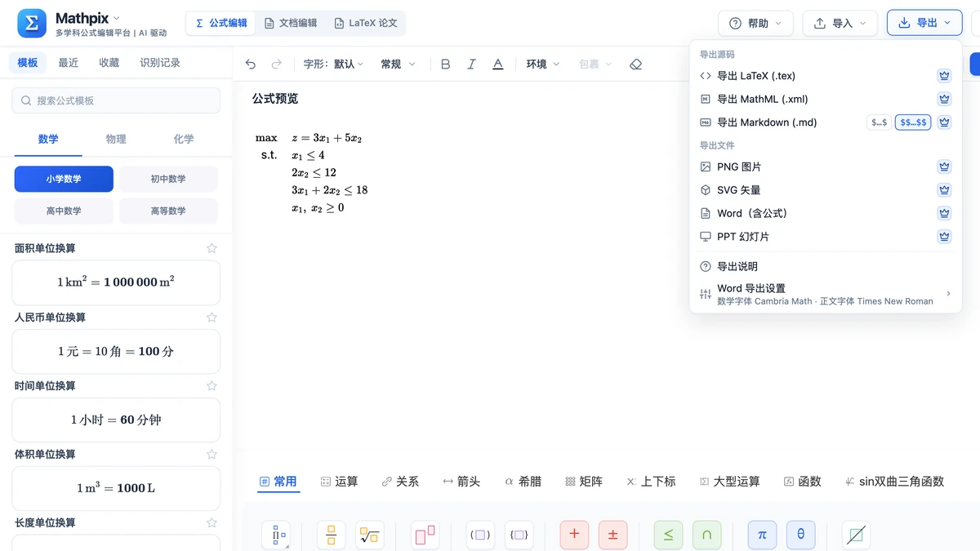980x551 pixels.
Task: Collapse the 导出 dropdown
Action: pyautogui.click(x=924, y=23)
